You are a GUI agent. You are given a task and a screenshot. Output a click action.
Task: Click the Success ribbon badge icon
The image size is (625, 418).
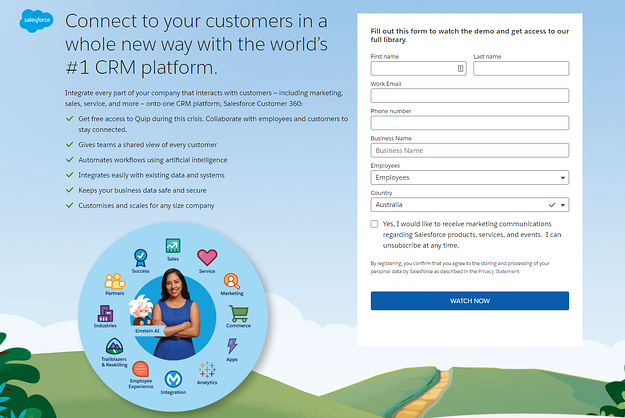tap(140, 258)
